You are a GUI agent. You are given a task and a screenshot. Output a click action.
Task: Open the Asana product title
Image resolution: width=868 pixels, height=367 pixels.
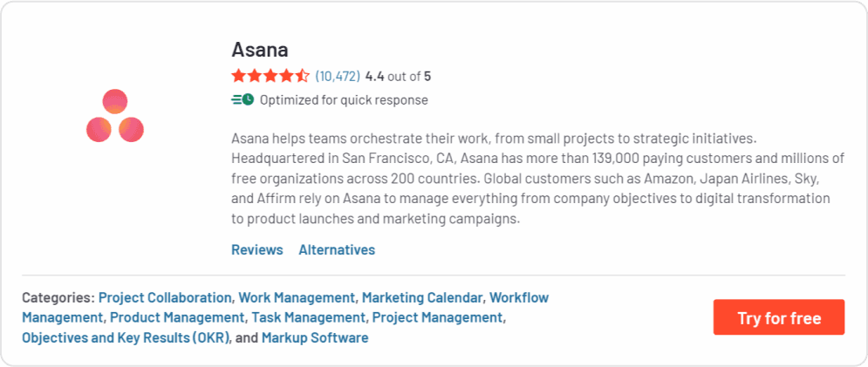260,49
